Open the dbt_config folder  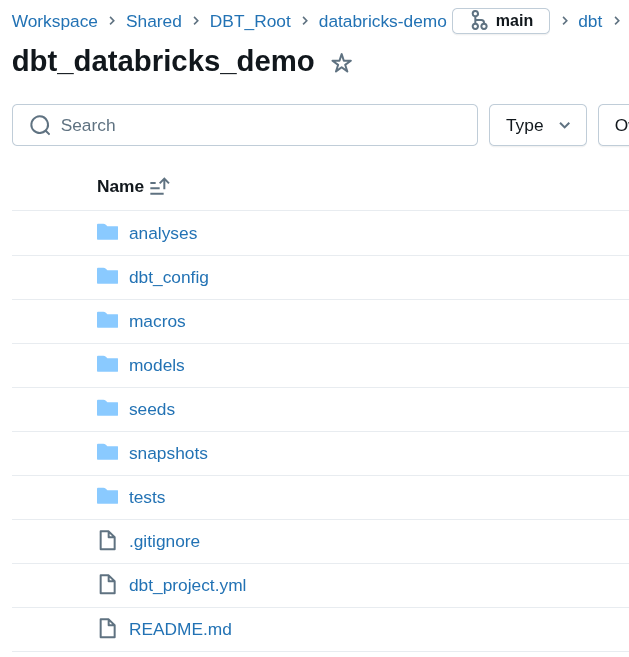pos(169,277)
